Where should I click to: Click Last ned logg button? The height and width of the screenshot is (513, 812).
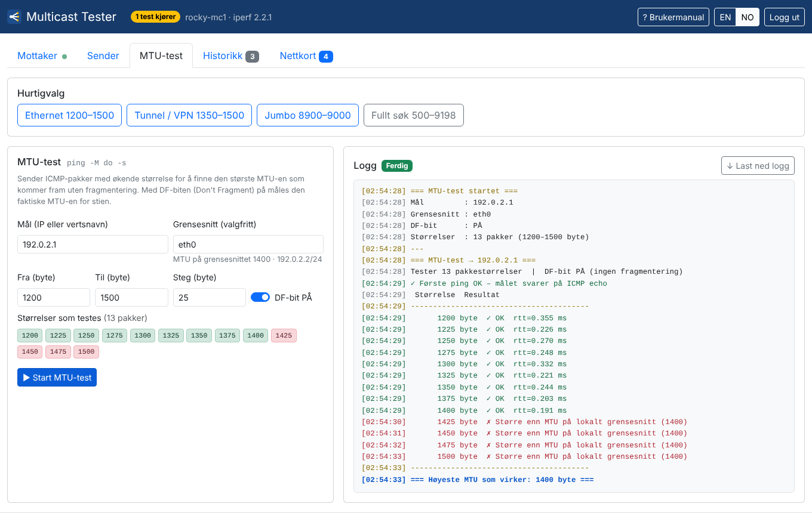click(x=758, y=165)
